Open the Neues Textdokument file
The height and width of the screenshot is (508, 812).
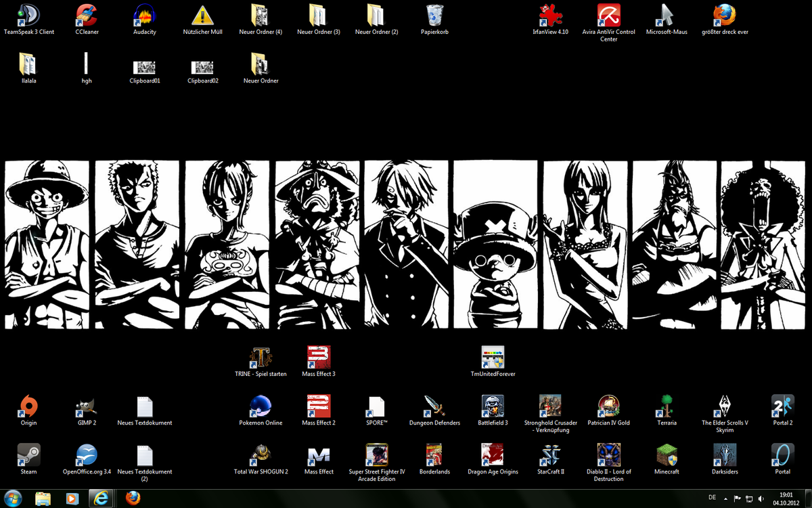[x=145, y=410]
